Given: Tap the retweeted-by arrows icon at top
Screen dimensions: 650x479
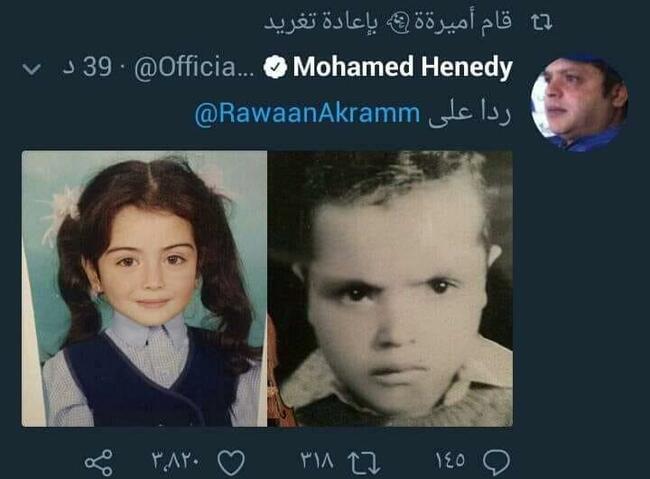Looking at the screenshot, I should tap(542, 22).
